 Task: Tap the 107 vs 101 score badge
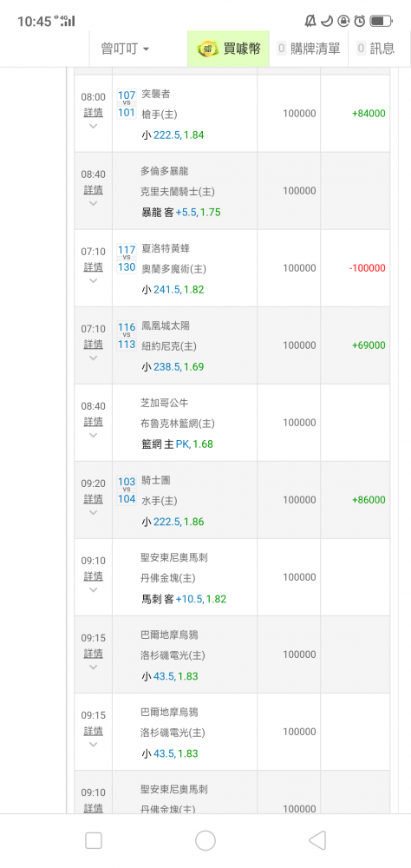tap(127, 104)
